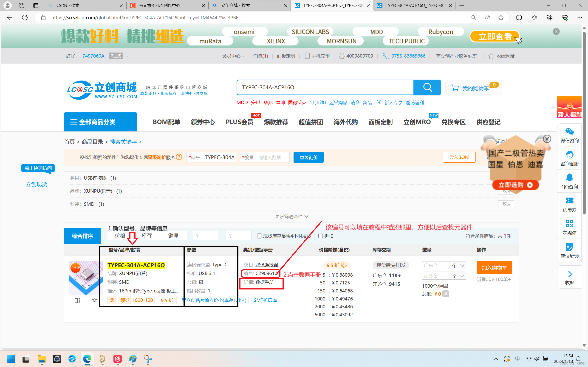Enable the 现货库存最快4小时发货 checkbox

(x=259, y=236)
